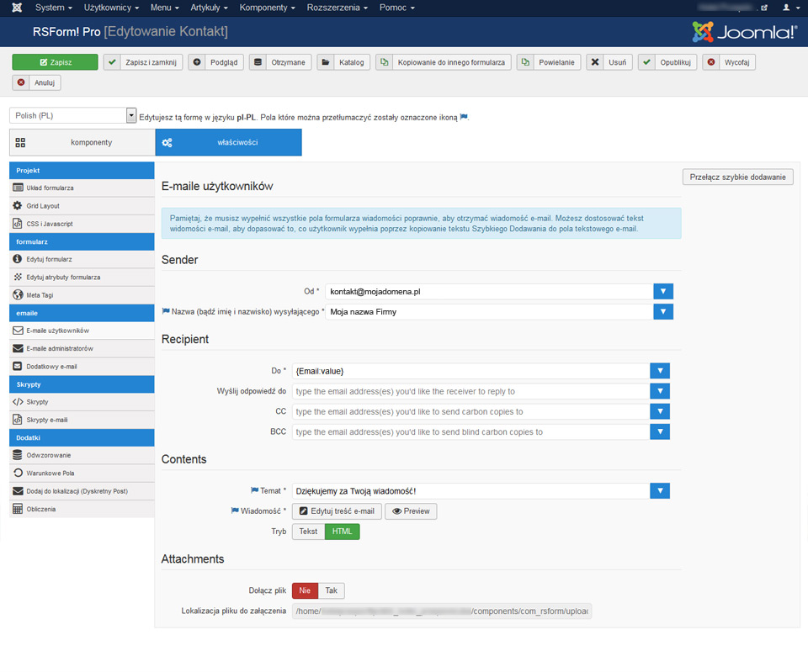Image resolution: width=808 pixels, height=672 pixels.
Task: Click the Usuń cross icon
Action: coord(595,62)
